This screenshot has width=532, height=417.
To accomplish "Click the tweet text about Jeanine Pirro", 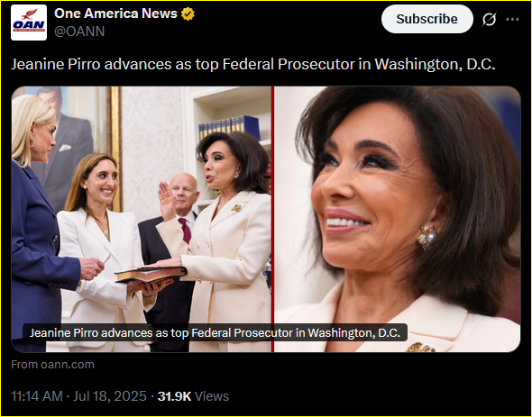I will pos(253,64).
